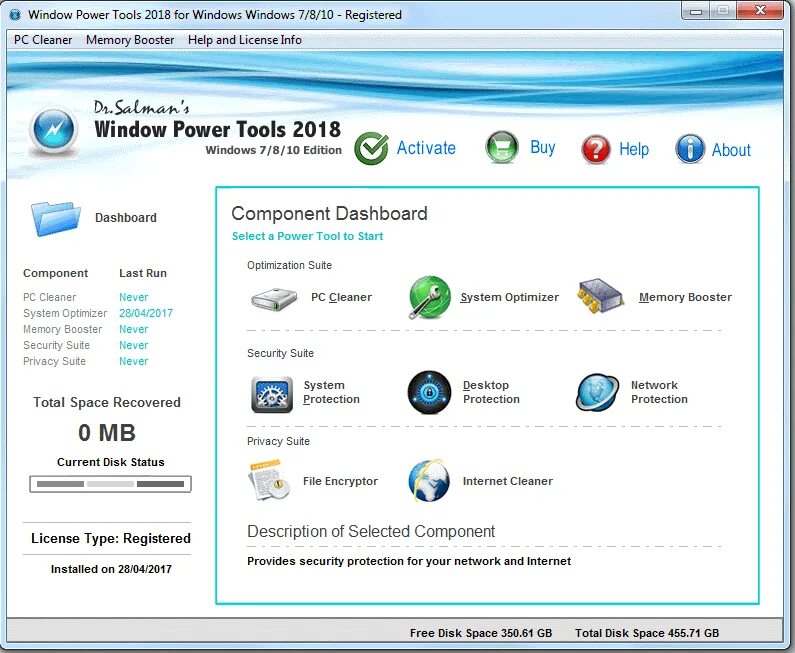Image resolution: width=795 pixels, height=653 pixels.
Task: Open Network Protection tool label
Action: [659, 392]
